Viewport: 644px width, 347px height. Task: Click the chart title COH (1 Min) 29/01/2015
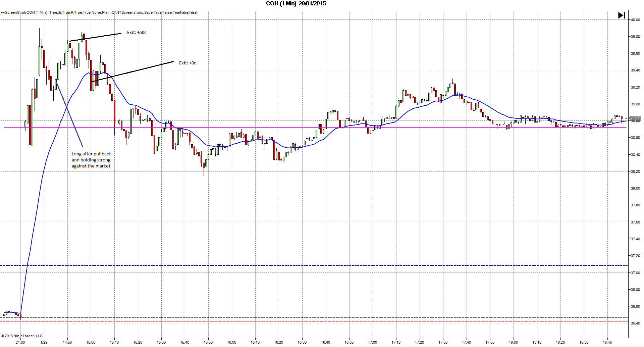[296, 4]
